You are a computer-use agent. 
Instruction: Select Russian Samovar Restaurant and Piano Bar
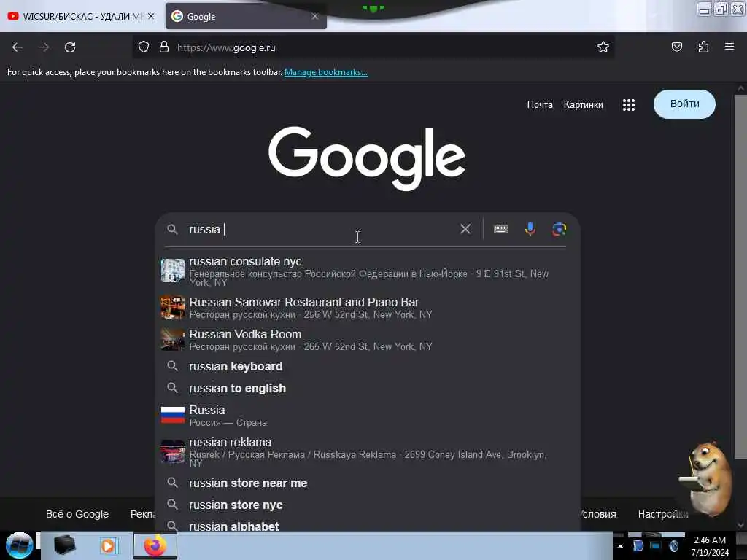coord(368,308)
